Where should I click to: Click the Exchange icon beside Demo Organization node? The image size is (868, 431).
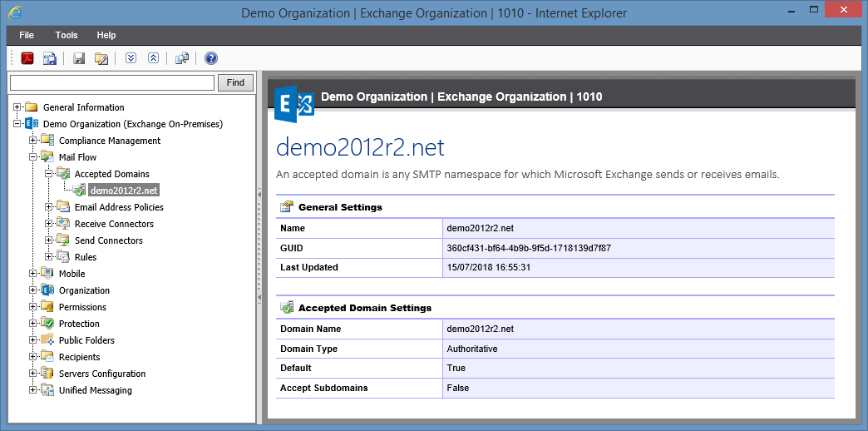coord(32,124)
